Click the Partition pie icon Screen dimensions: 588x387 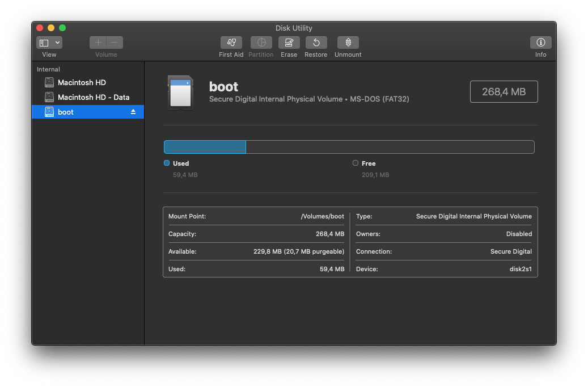point(261,43)
